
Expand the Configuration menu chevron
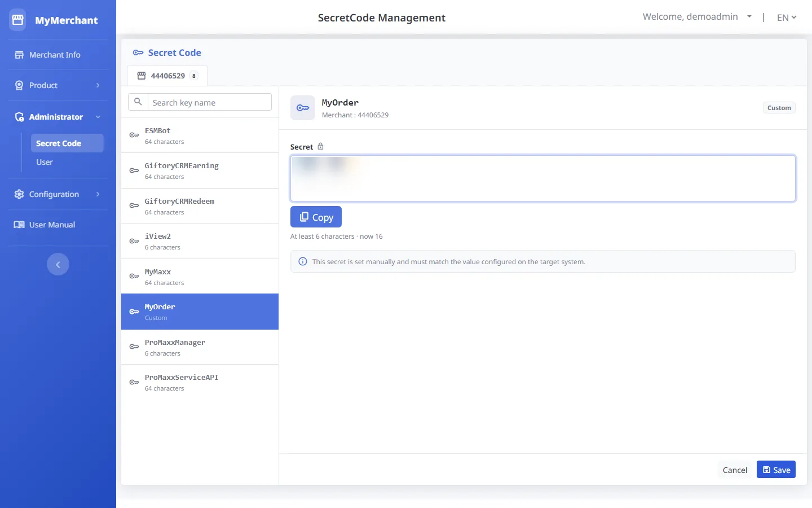(98, 194)
